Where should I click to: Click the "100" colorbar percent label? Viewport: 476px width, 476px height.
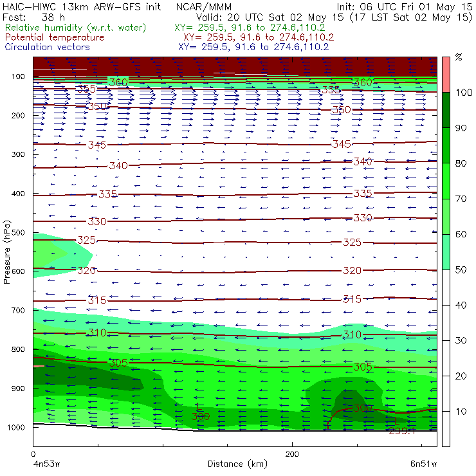click(x=464, y=92)
